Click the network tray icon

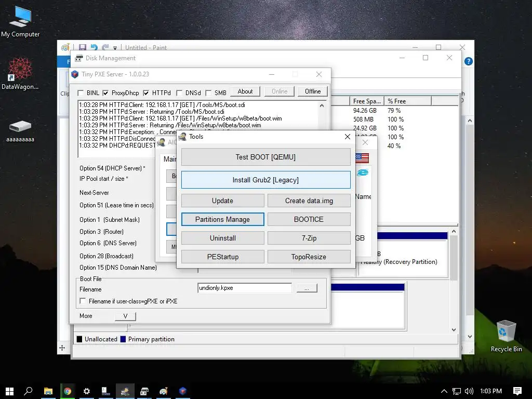pyautogui.click(x=457, y=391)
